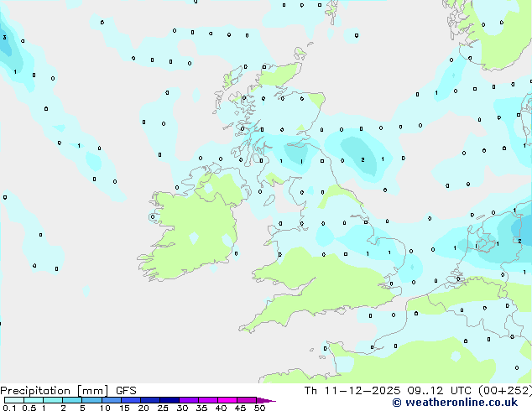Click the '40' legend label
This screenshot has width=532, height=411.
coord(221,408)
